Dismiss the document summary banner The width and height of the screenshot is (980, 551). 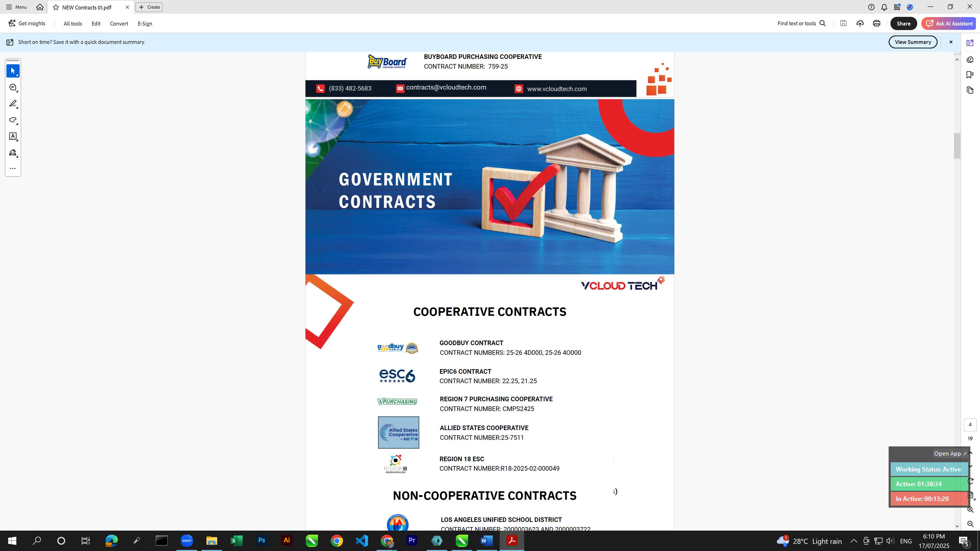(951, 42)
